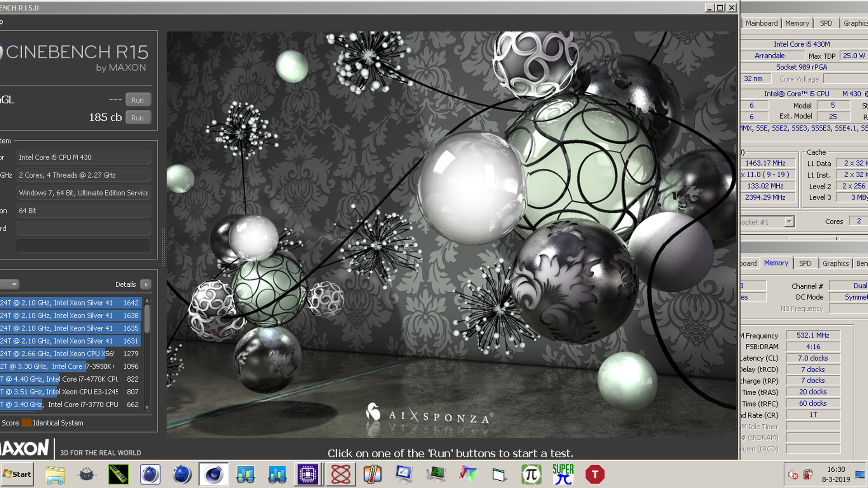Click the '64 Bit' version field

(x=83, y=211)
